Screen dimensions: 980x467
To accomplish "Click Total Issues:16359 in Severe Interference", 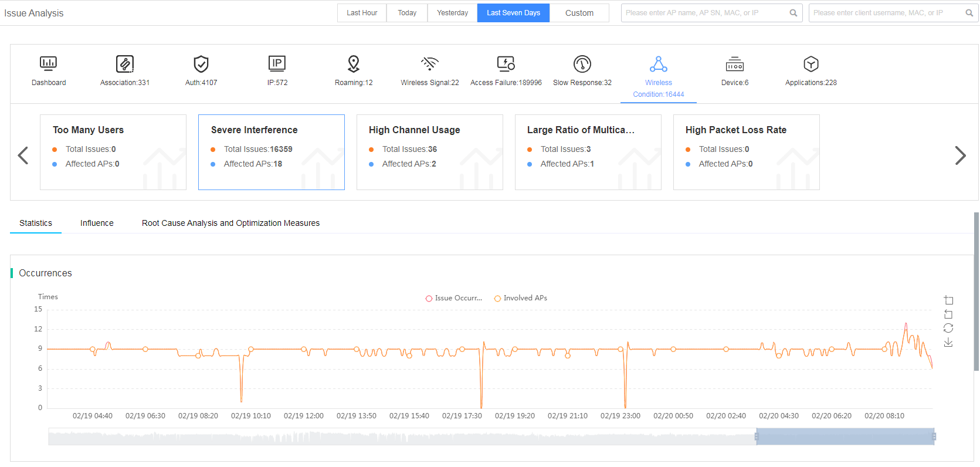I will [258, 149].
